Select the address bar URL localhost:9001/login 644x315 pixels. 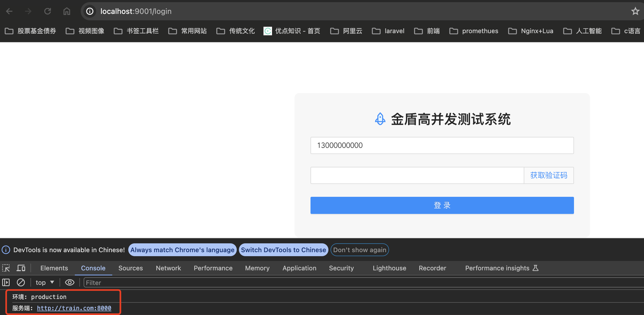[x=136, y=11]
